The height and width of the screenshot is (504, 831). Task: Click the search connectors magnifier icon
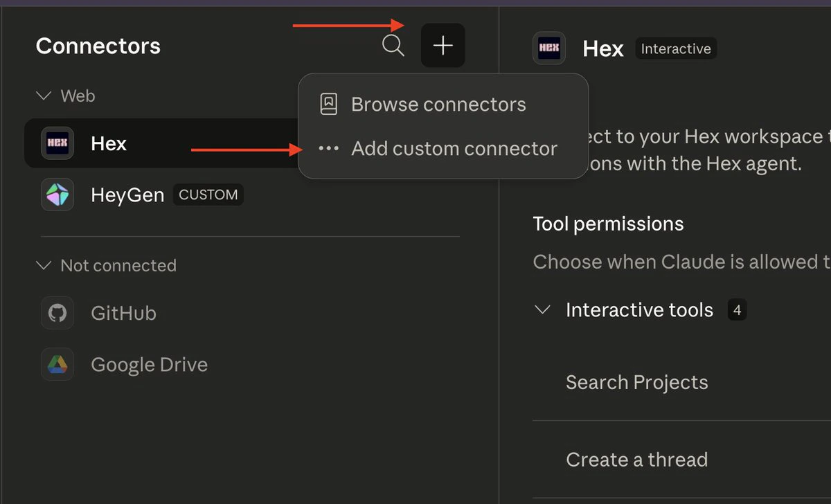[x=393, y=46]
